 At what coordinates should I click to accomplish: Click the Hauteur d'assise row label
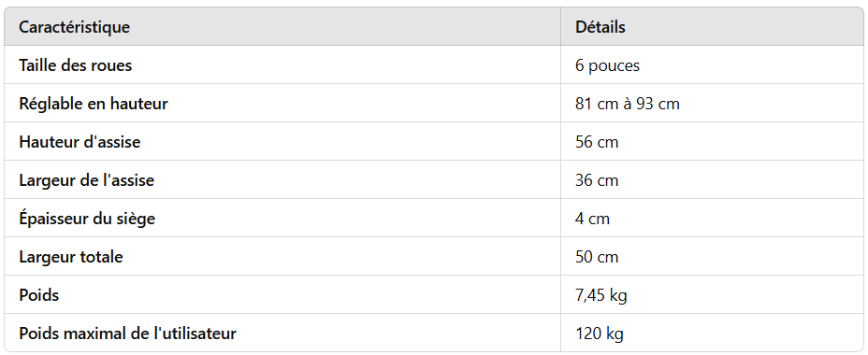coord(80,142)
